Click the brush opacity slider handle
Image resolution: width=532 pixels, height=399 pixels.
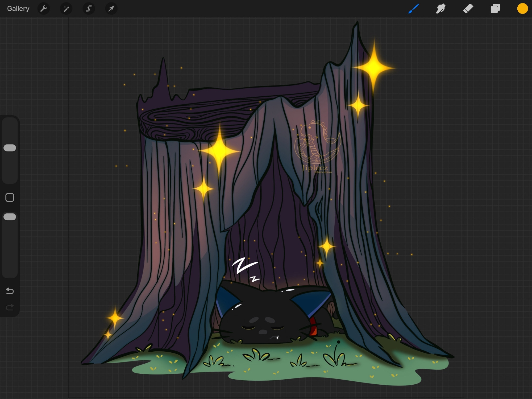(x=10, y=217)
